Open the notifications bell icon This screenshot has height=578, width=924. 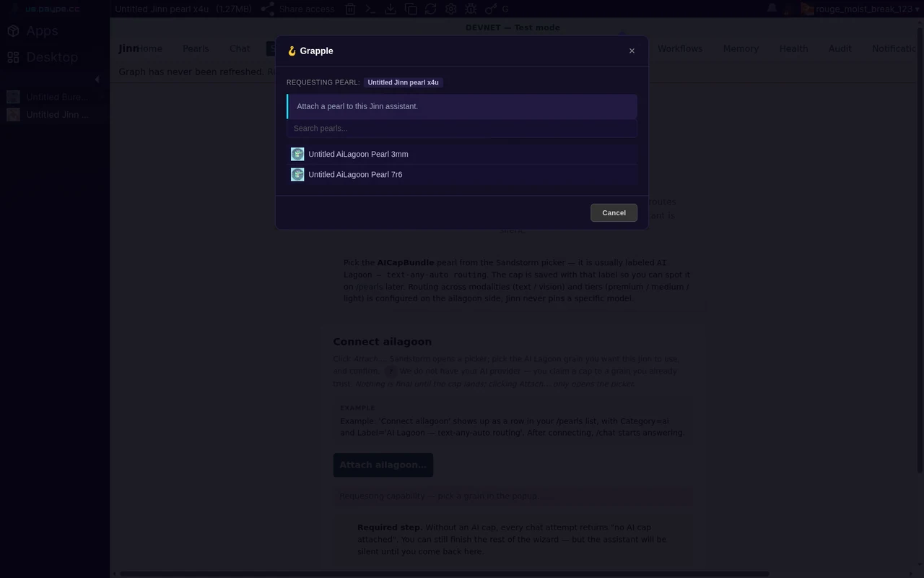click(772, 9)
